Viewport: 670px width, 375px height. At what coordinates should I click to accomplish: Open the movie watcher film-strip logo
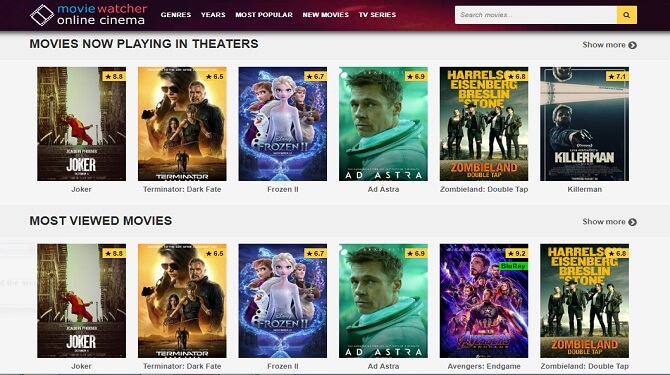pyautogui.click(x=42, y=15)
